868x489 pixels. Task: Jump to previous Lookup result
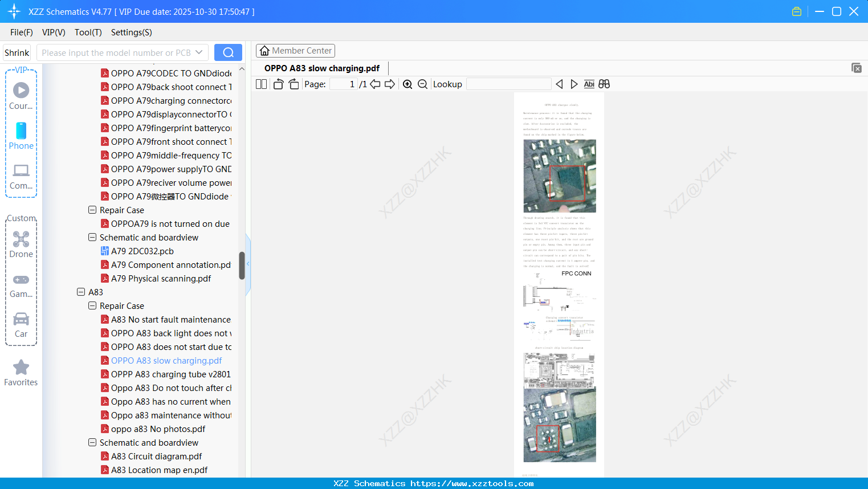(x=559, y=84)
